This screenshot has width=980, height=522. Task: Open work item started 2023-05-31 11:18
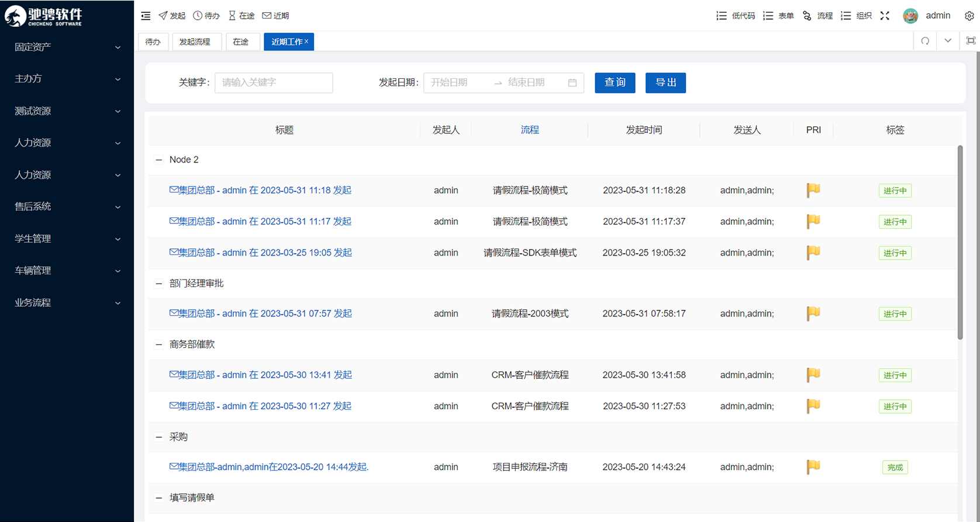(260, 190)
